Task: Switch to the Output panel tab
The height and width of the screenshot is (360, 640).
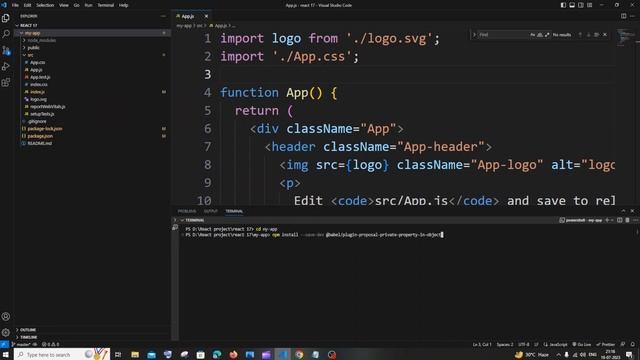Action: coord(211,211)
